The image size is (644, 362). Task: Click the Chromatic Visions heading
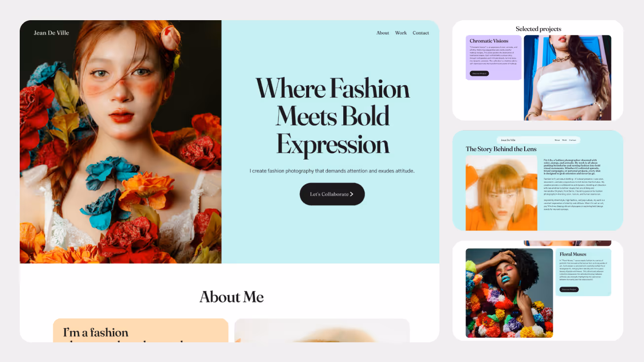489,41
